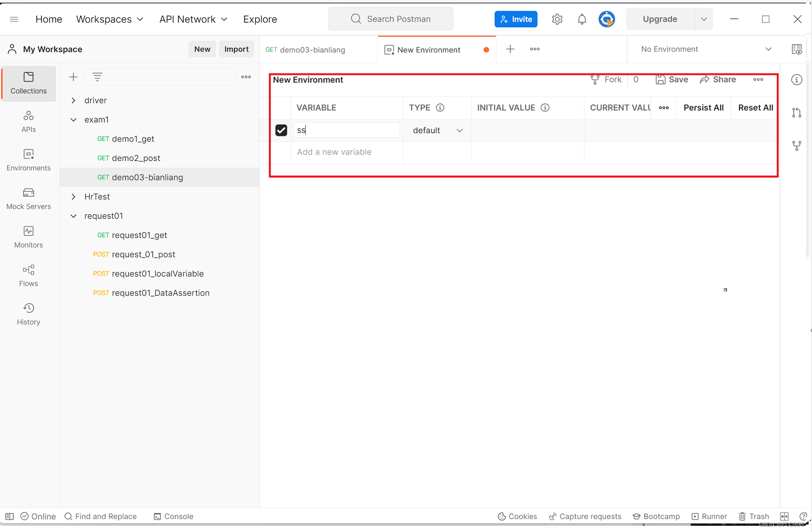This screenshot has height=532, width=812.
Task: Open the Upgrade arrow dropdown
Action: pyautogui.click(x=704, y=19)
